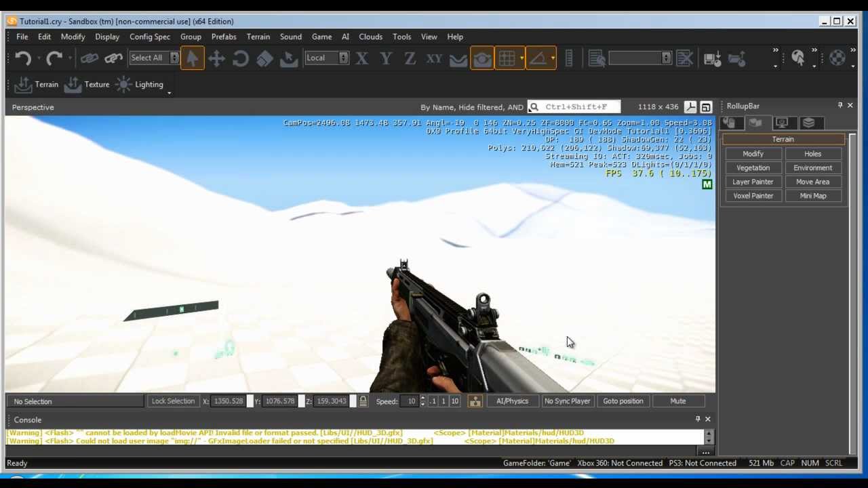Expand the Undo history dropdown arrow

coord(39,58)
